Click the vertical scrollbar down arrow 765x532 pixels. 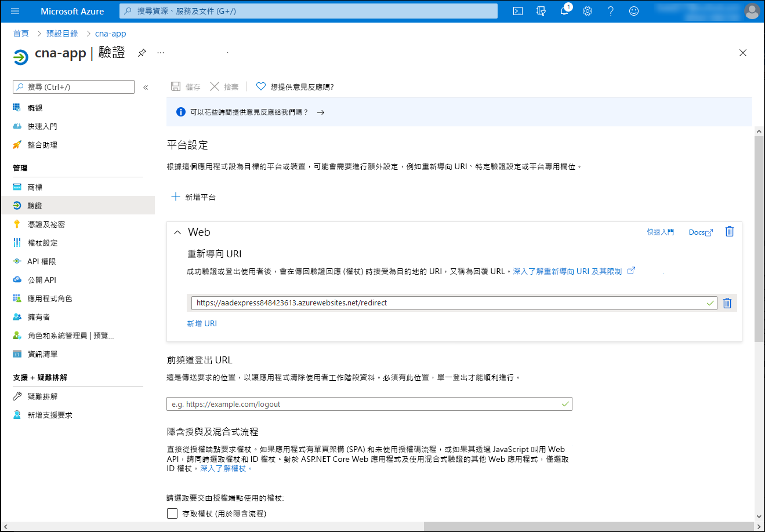(759, 516)
